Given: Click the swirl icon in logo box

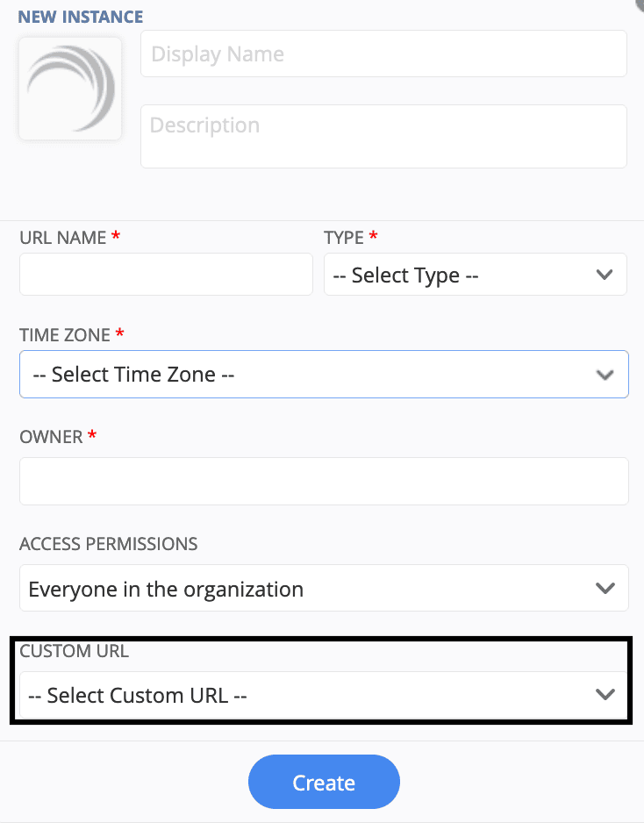Looking at the screenshot, I should (70, 86).
